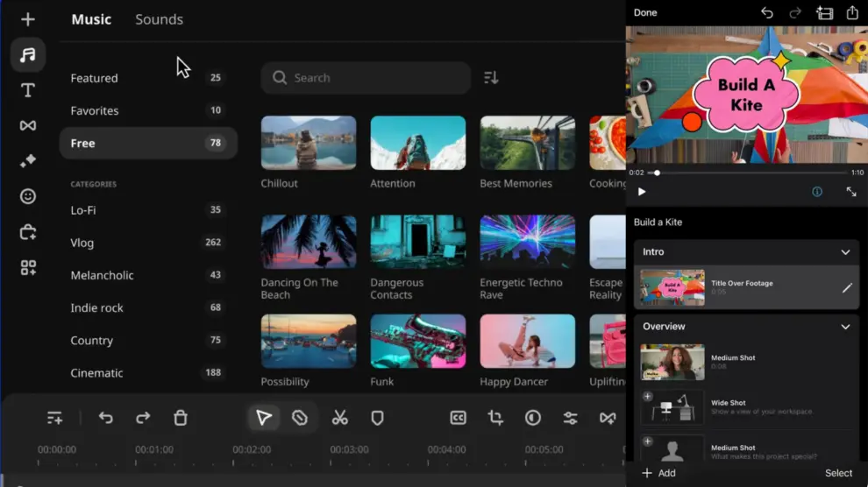Viewport: 868px width, 487px height.
Task: Click the marker shield icon
Action: tap(377, 418)
